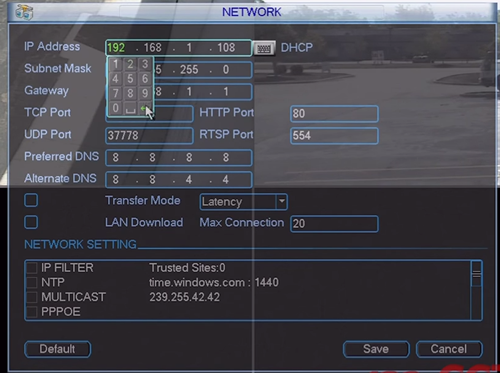Tap the 1 key on the numeric keypad

click(116, 64)
